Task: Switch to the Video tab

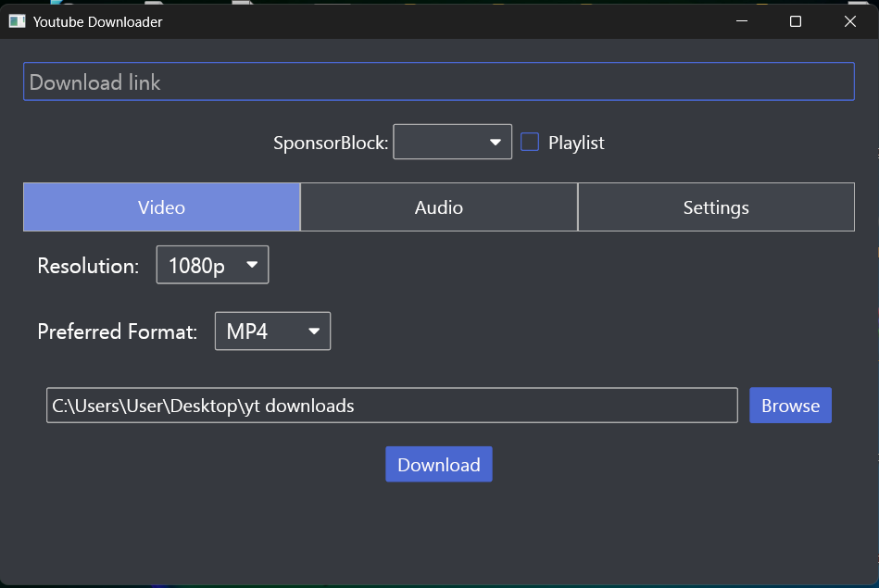Action: point(161,207)
